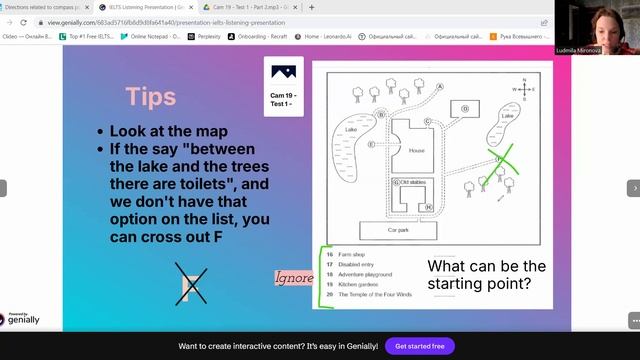Click the Car park label on map
Screen dimensions: 640x360
click(x=398, y=230)
